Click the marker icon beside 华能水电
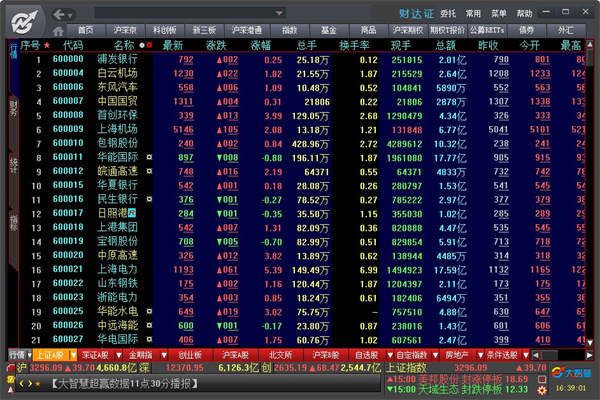The image size is (600, 400). [149, 311]
